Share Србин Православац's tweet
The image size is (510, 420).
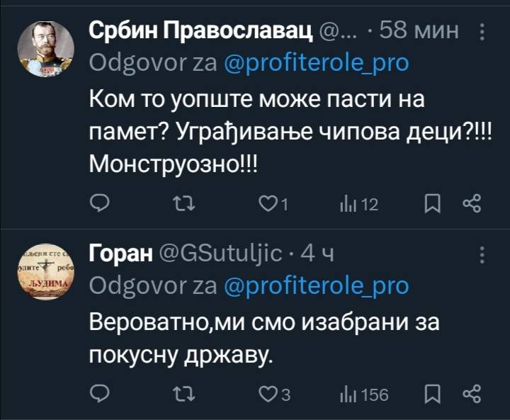(x=472, y=205)
